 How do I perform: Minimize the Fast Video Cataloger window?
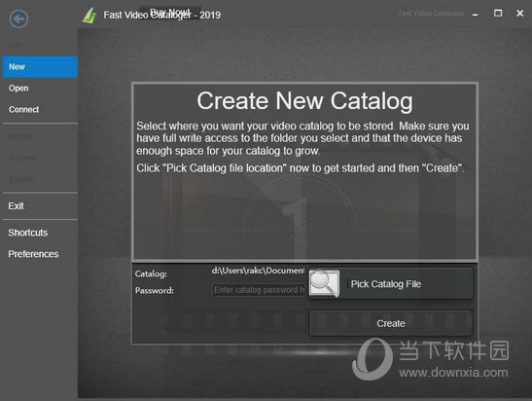coord(476,14)
